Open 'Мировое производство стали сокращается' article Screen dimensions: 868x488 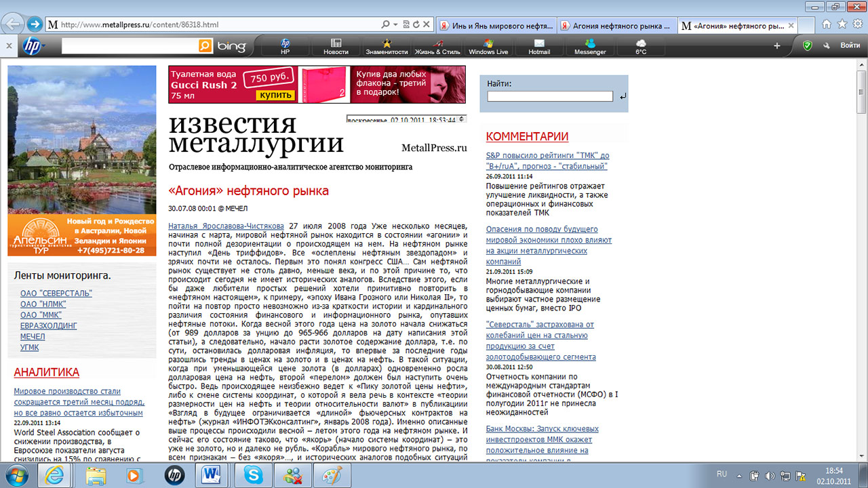point(79,402)
